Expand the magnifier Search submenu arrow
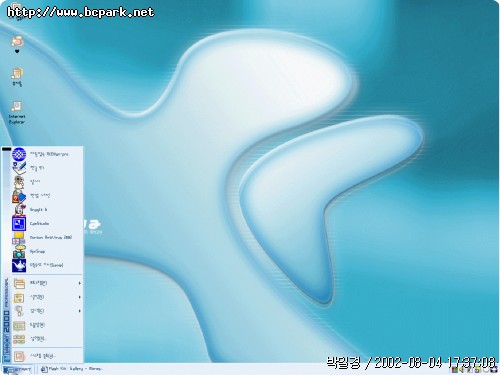 tap(79, 311)
